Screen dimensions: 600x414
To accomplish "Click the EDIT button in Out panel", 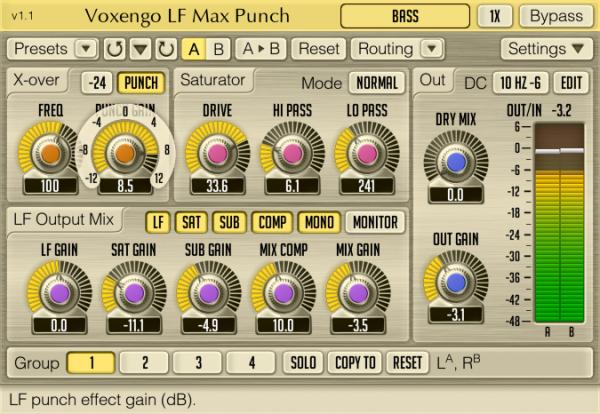I will (x=571, y=83).
